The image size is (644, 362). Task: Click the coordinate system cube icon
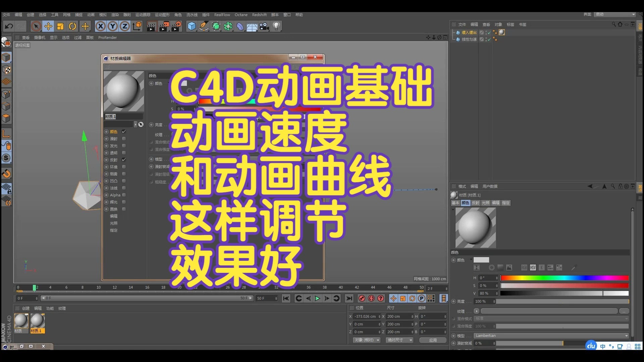click(137, 26)
